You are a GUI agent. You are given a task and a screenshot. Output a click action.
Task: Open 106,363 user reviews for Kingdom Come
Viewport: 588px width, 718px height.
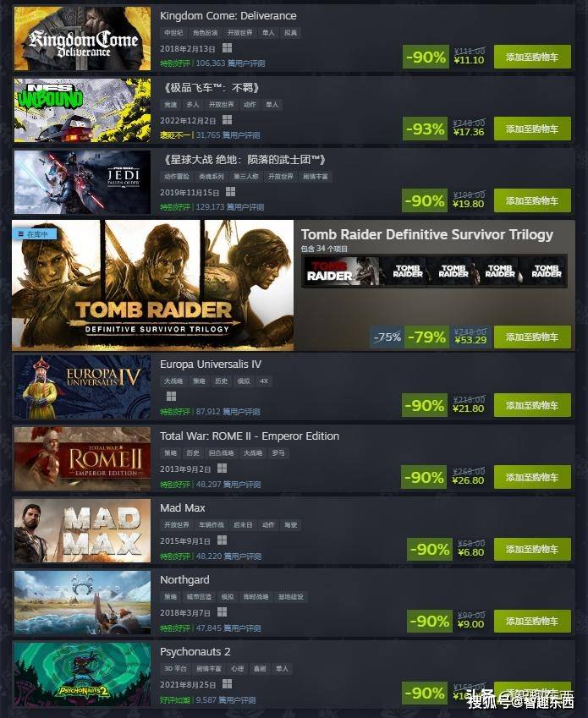[230, 63]
